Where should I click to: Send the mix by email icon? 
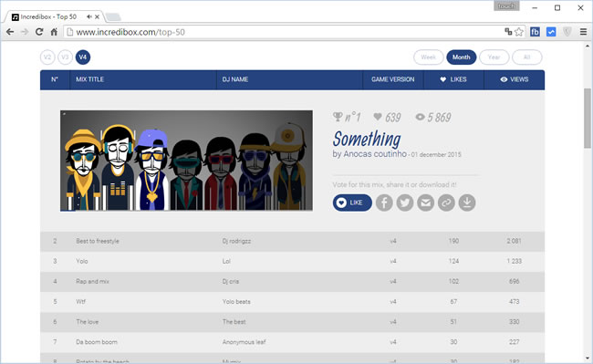(x=425, y=203)
